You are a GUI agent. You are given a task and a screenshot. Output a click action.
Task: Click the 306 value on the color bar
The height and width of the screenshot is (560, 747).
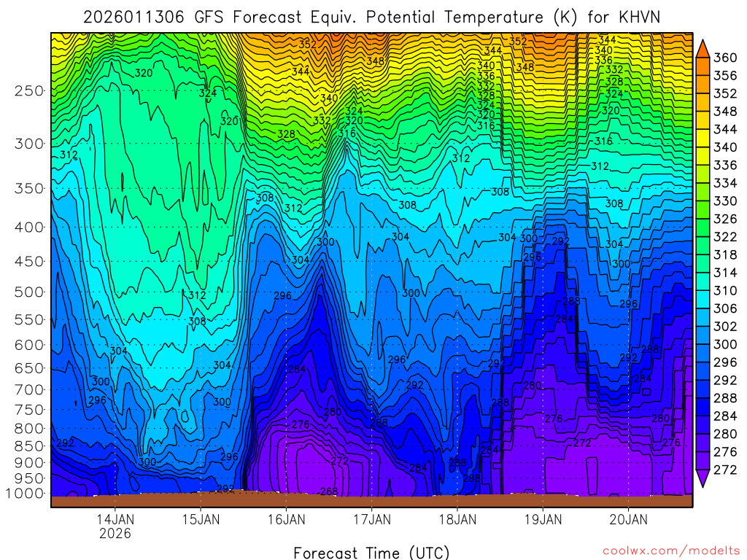tap(724, 308)
